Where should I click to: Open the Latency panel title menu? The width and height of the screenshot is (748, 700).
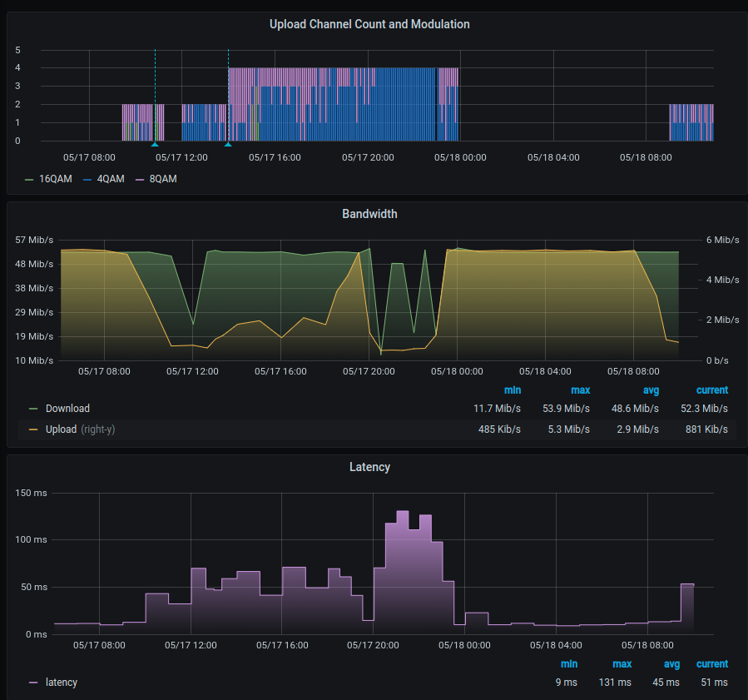coord(369,467)
